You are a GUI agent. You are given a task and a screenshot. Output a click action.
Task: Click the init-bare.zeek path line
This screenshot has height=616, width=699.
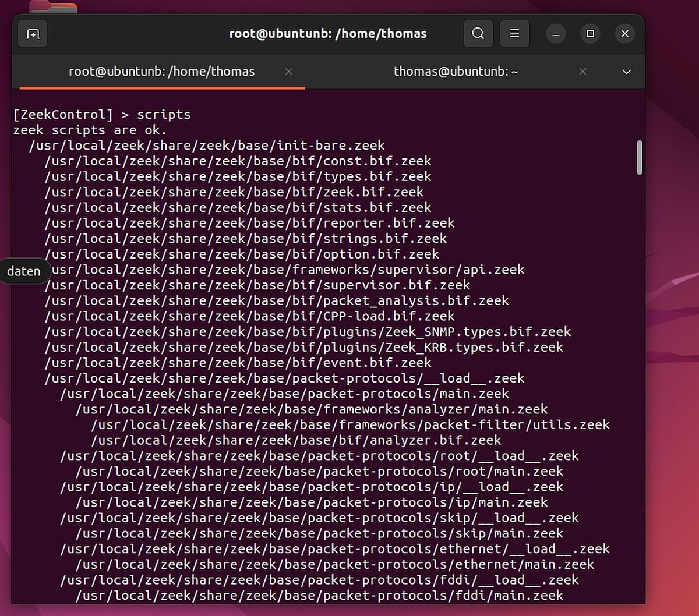pos(207,146)
